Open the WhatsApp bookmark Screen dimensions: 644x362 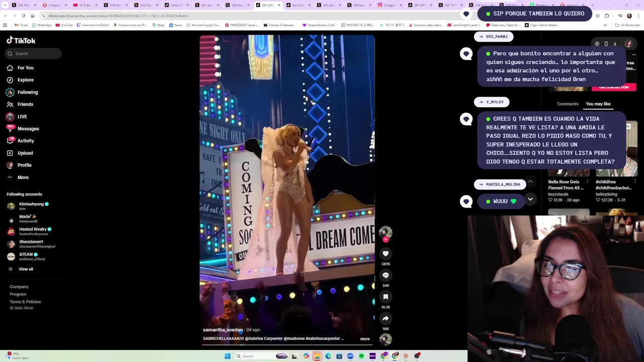click(42, 25)
